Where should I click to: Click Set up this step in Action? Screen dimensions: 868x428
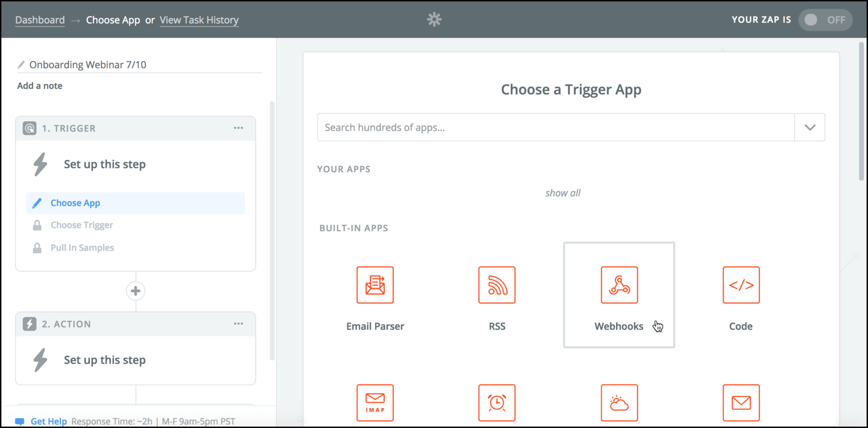click(x=105, y=360)
